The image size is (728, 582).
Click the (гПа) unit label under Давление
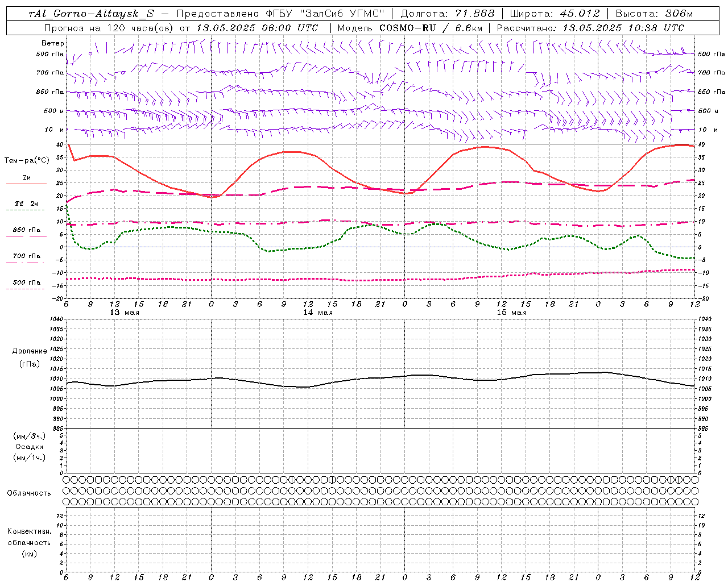[30, 364]
